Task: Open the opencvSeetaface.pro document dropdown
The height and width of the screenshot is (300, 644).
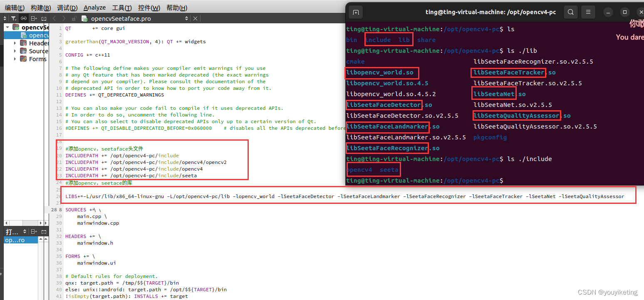Action: 186,18
